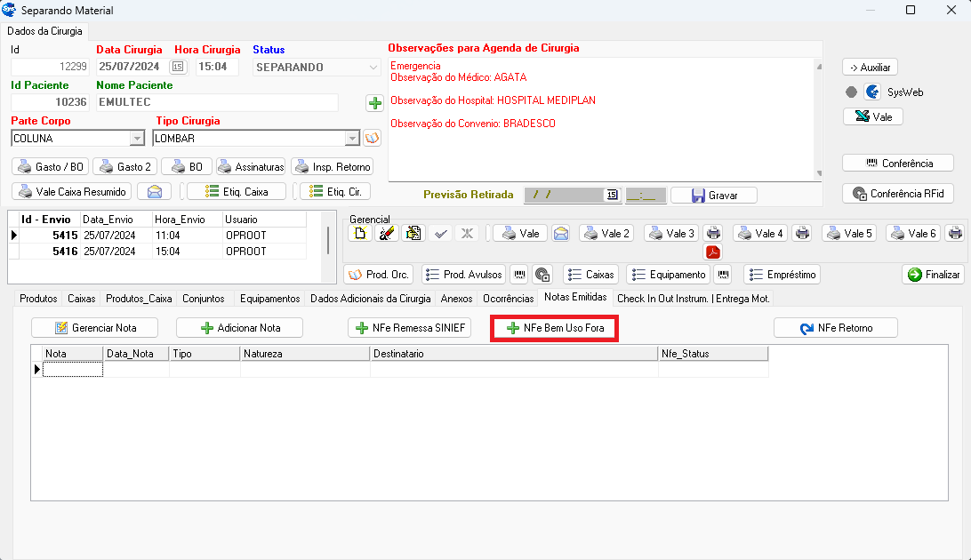Viewport: 971px width, 560px height.
Task: Click the RFID tag icon before Caixas
Action: click(x=542, y=275)
